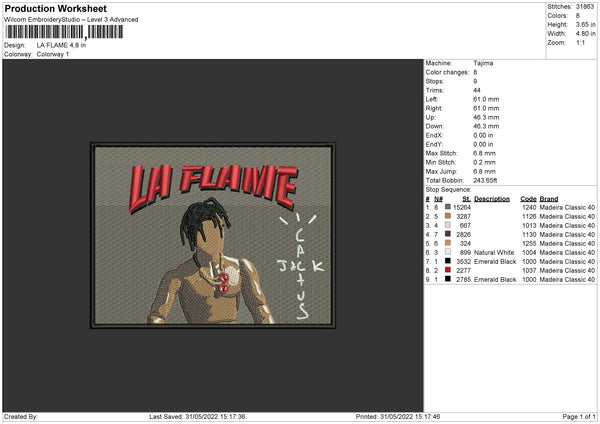The width and height of the screenshot is (600, 424).
Task: Select the Description column header
Action: [x=492, y=199]
